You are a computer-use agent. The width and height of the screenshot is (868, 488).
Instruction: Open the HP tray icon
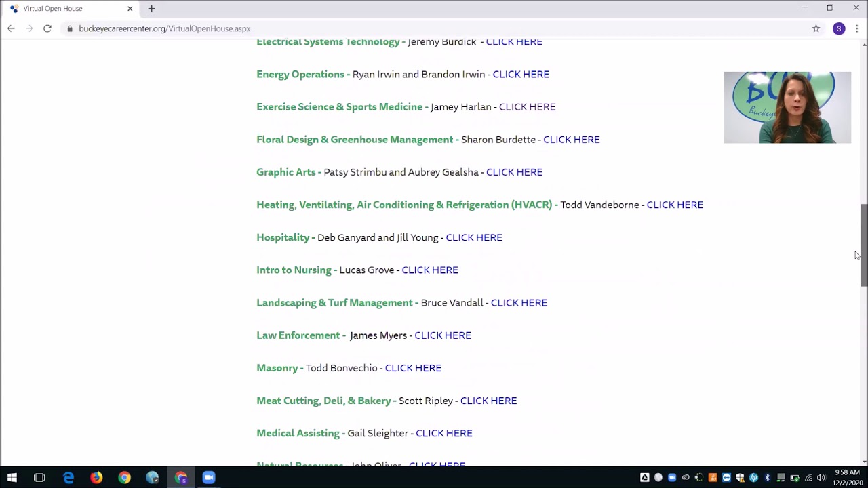coord(753,478)
